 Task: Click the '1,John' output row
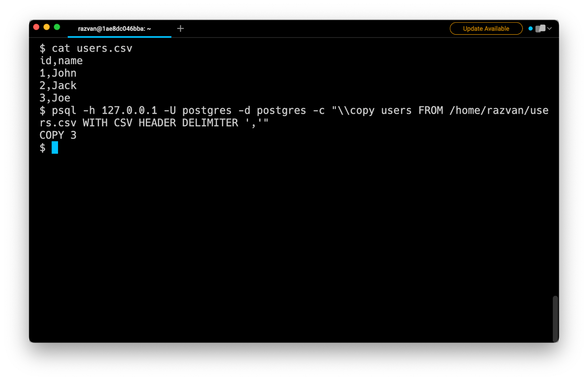(58, 73)
